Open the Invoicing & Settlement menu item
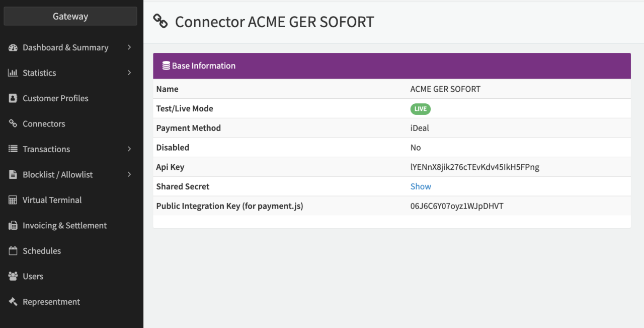This screenshot has height=328, width=644. click(64, 226)
